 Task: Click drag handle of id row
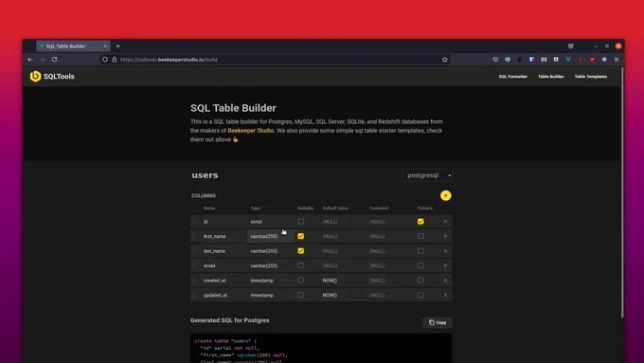(x=194, y=222)
